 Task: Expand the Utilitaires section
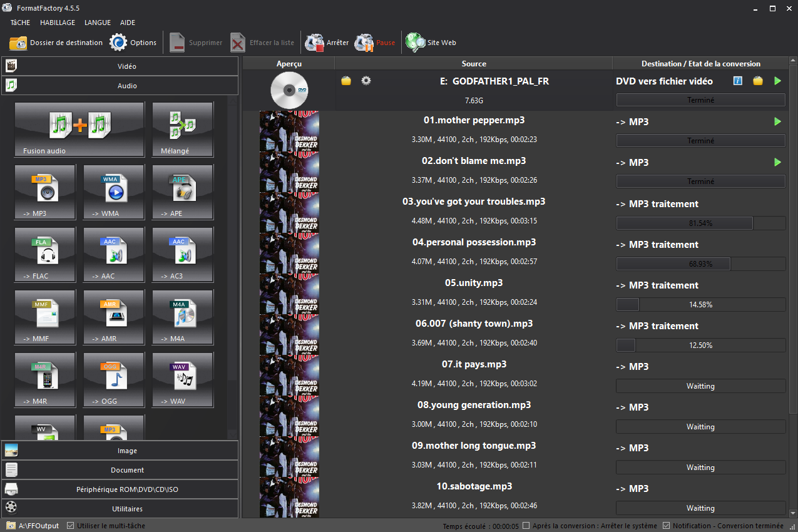pyautogui.click(x=120, y=508)
